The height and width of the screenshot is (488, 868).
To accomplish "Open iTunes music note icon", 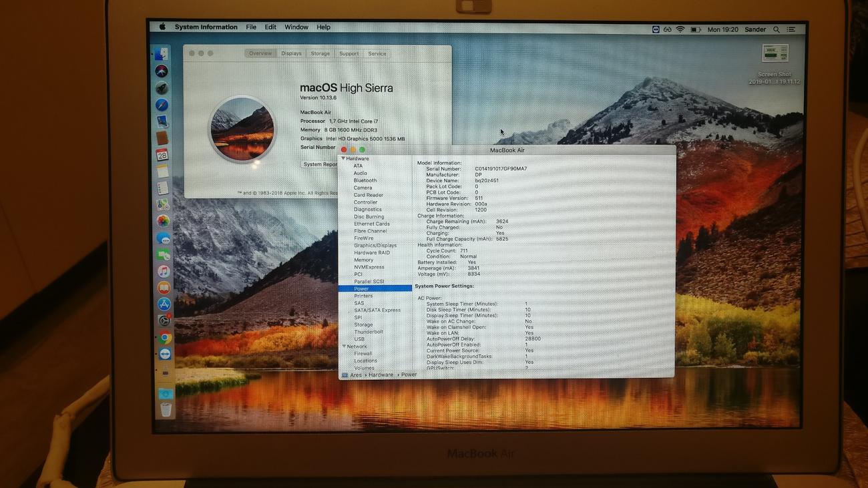I will click(x=164, y=271).
